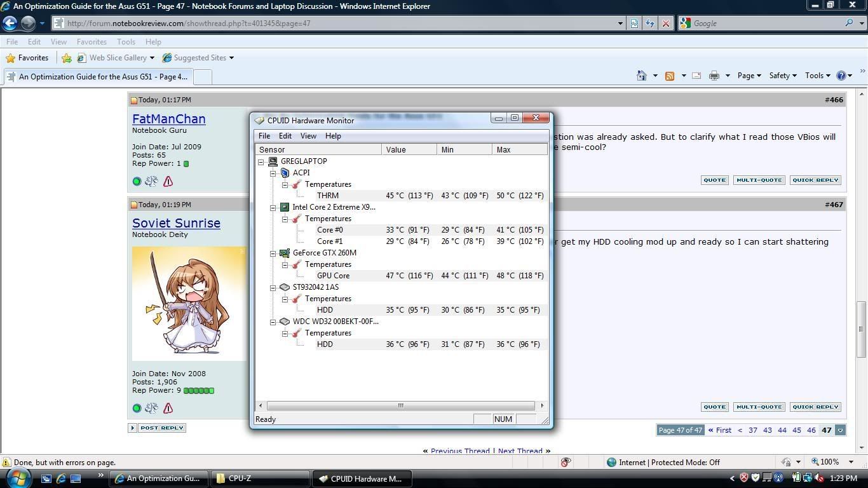This screenshot has height=488, width=868.
Task: Click the blue Help question mark icon
Action: tap(841, 76)
